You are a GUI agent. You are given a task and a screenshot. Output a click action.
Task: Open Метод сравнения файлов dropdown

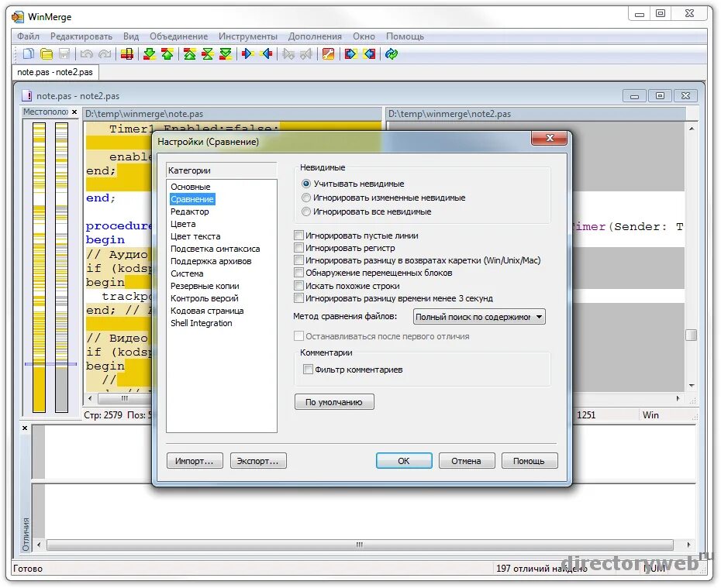tap(480, 317)
